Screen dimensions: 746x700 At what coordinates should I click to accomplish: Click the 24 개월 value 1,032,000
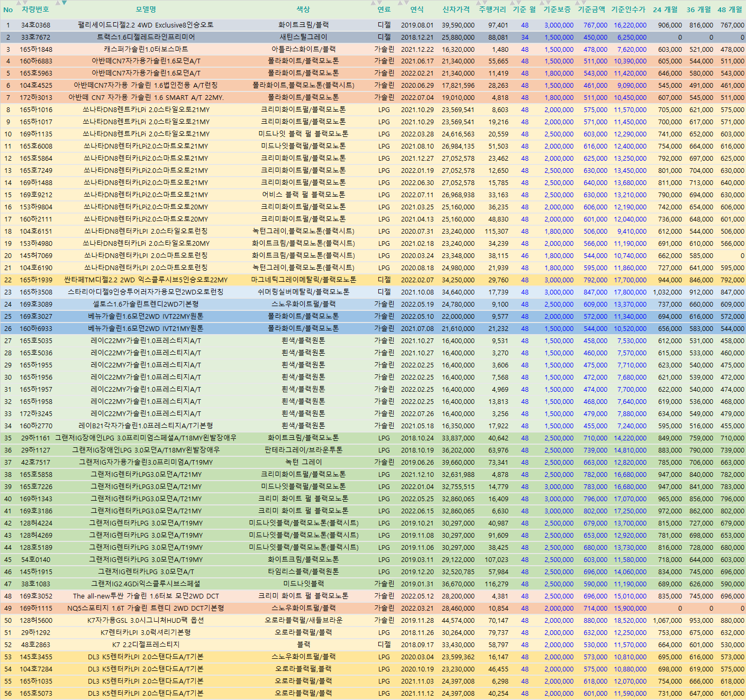coord(667,292)
